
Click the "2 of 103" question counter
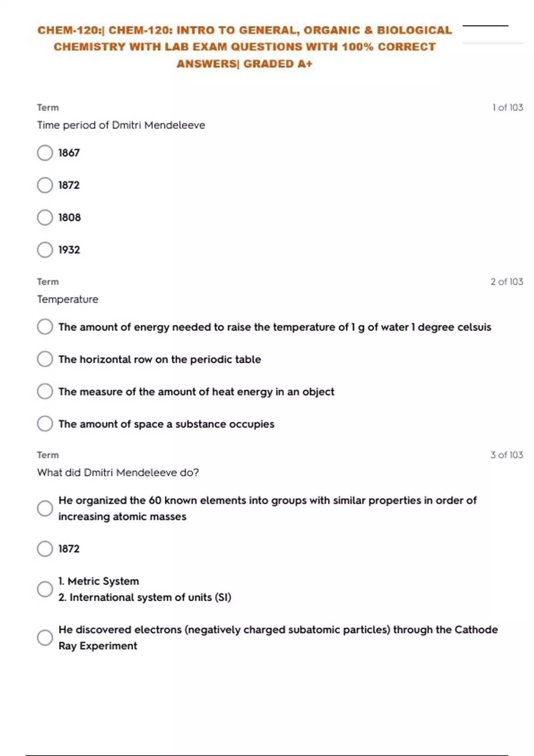click(506, 281)
